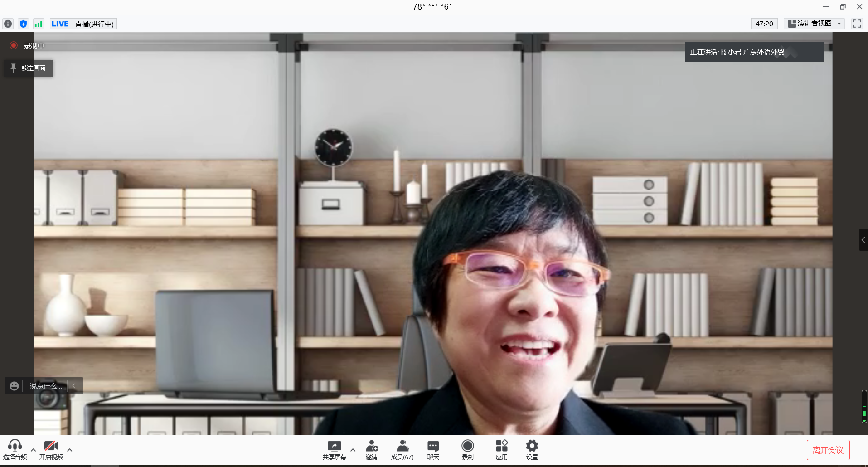Click the Leave Meeting (离开会议) button
The image size is (868, 467).
[x=828, y=450]
